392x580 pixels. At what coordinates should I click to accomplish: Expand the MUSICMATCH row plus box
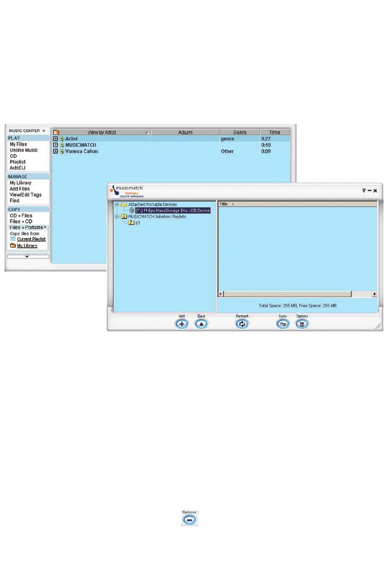coord(56,145)
